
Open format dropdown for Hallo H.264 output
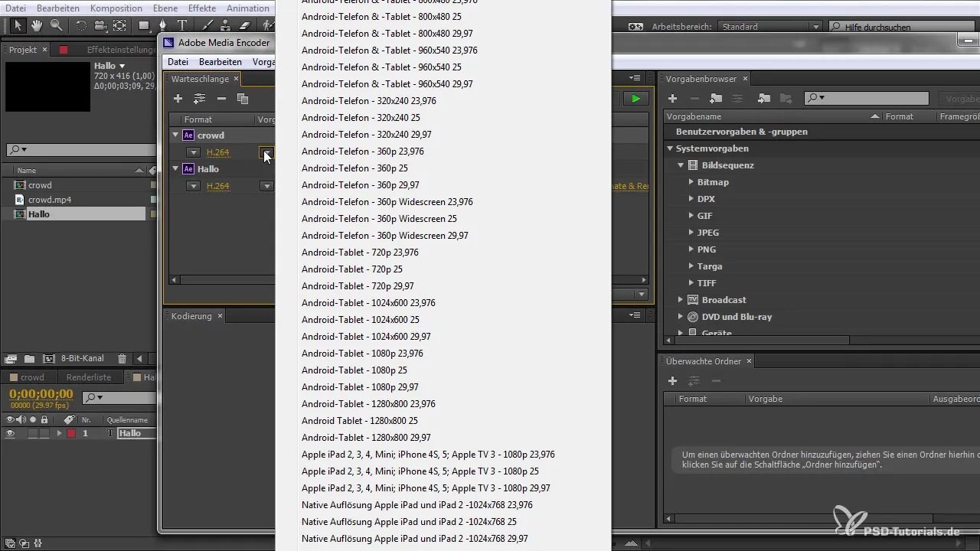point(194,186)
